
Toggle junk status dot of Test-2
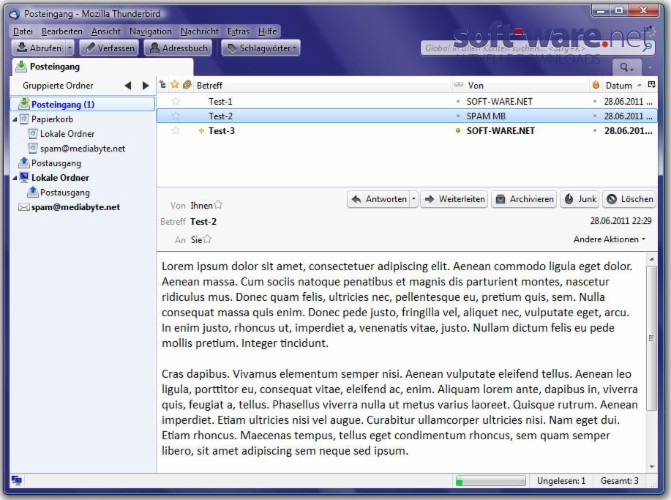coord(595,116)
